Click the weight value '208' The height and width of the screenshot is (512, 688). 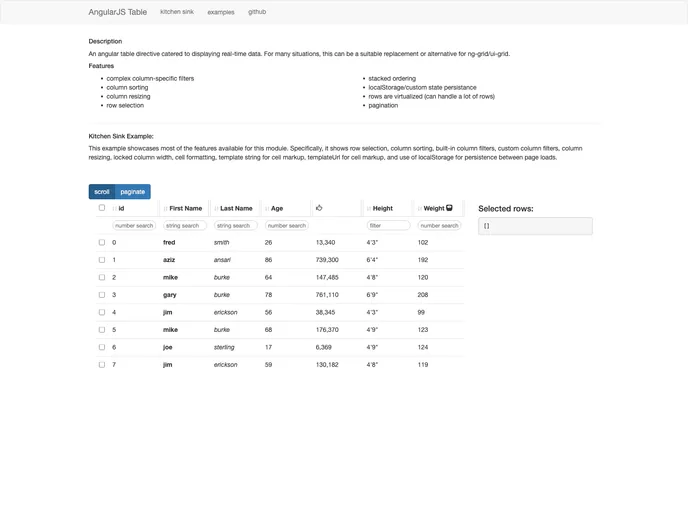[423, 295]
